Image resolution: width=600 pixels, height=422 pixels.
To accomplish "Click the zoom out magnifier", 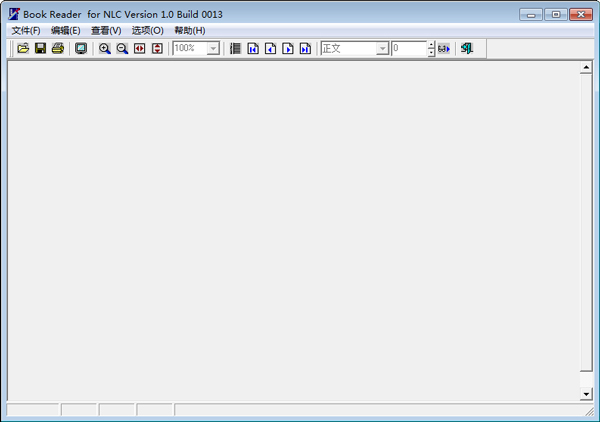I will coord(122,48).
